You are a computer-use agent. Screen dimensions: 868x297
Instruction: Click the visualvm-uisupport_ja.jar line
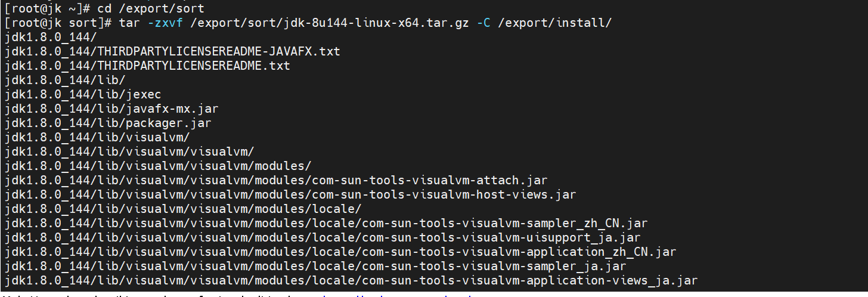[322, 237]
